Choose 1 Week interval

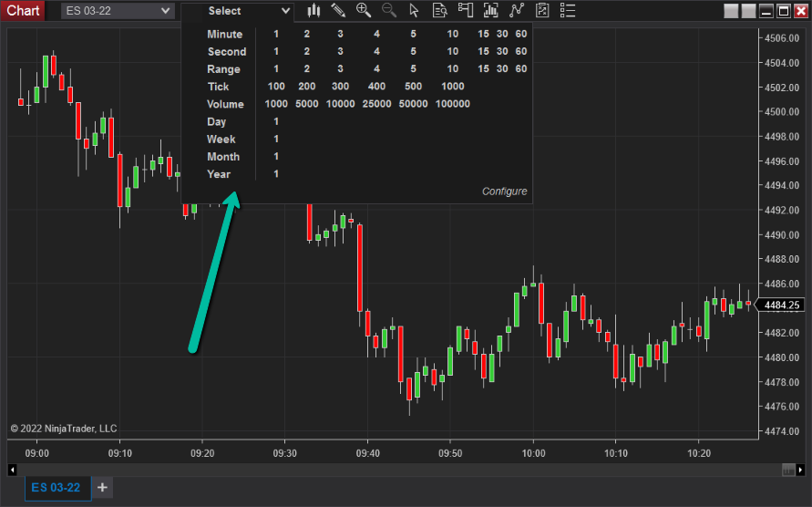coord(276,139)
